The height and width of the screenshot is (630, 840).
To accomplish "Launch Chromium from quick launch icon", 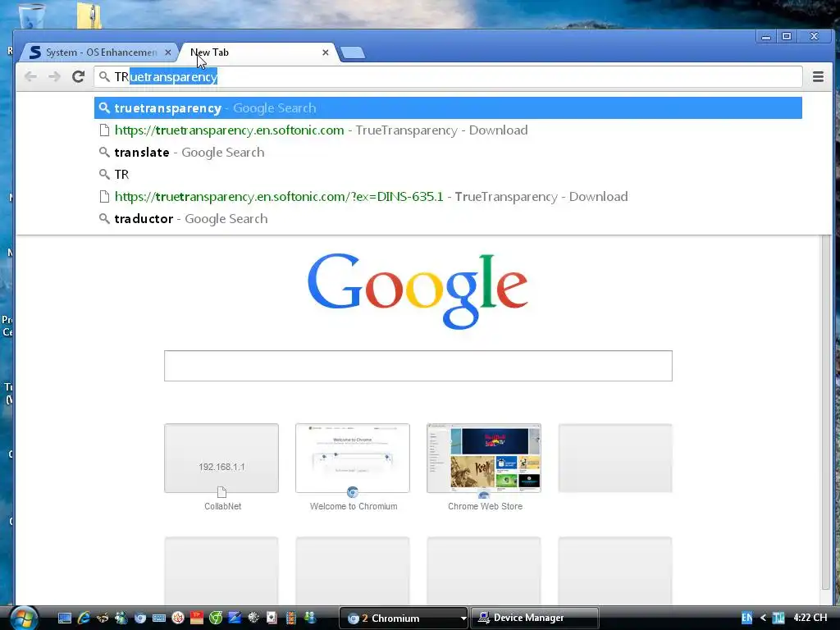I will pos(140,619).
